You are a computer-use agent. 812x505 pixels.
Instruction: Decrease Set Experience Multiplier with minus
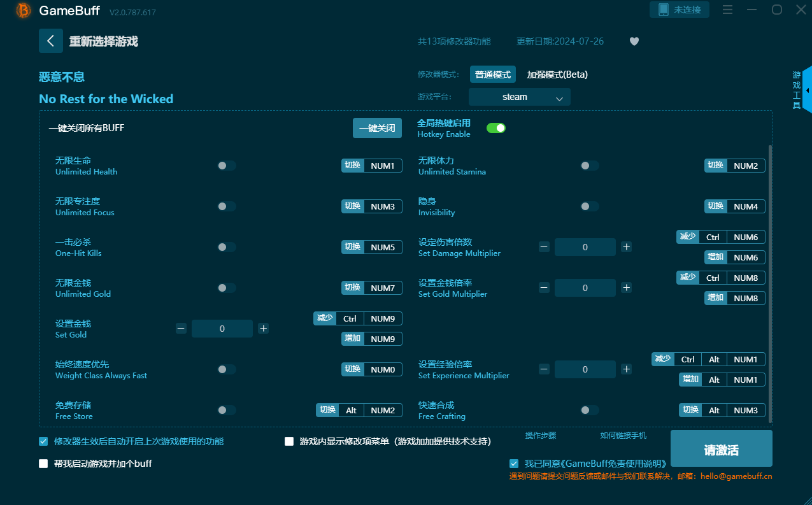point(544,369)
